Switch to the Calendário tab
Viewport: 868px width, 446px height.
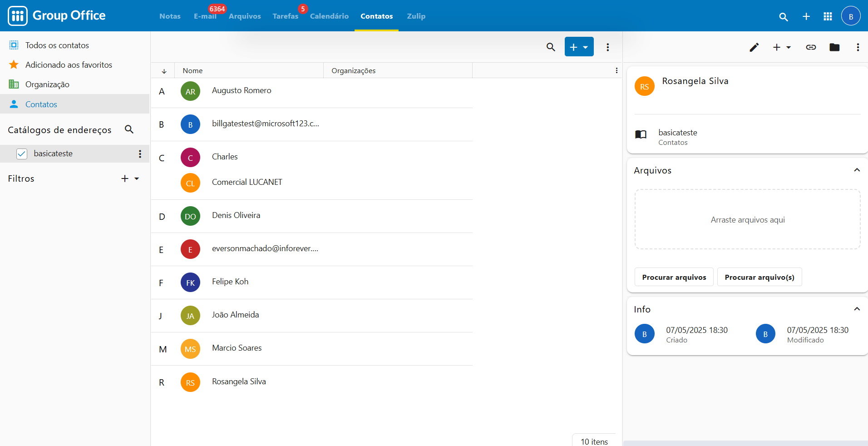click(x=329, y=16)
